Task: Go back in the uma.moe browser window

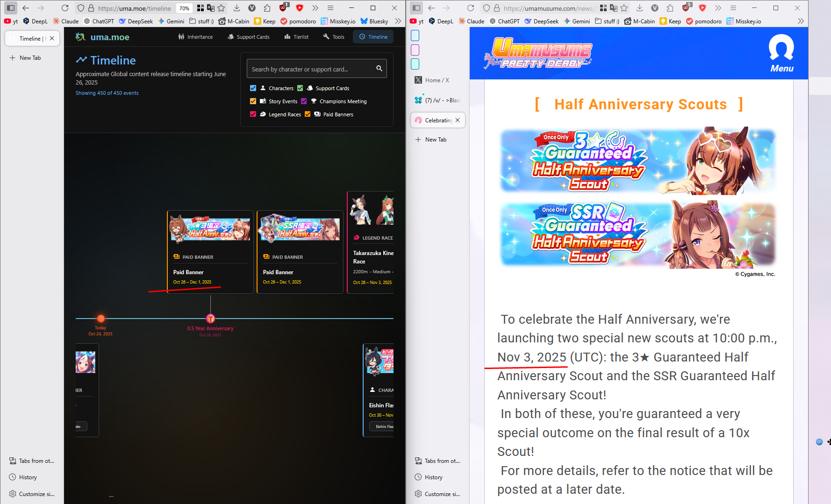Action: (x=26, y=8)
